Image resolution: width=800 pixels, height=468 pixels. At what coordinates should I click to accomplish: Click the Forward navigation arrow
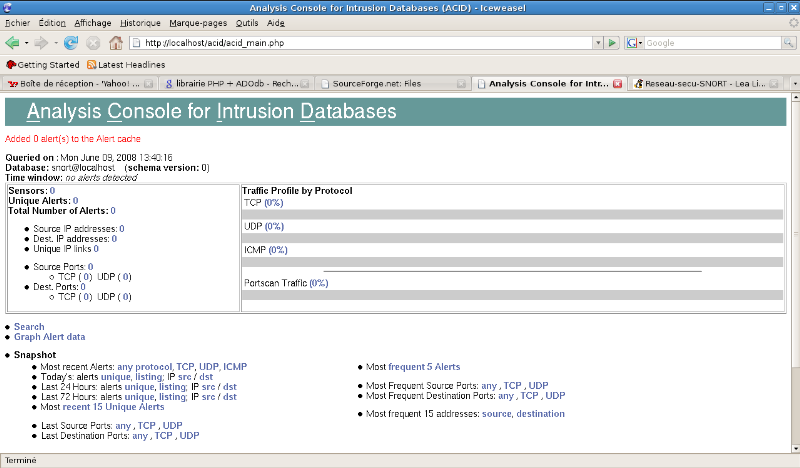click(x=40, y=43)
